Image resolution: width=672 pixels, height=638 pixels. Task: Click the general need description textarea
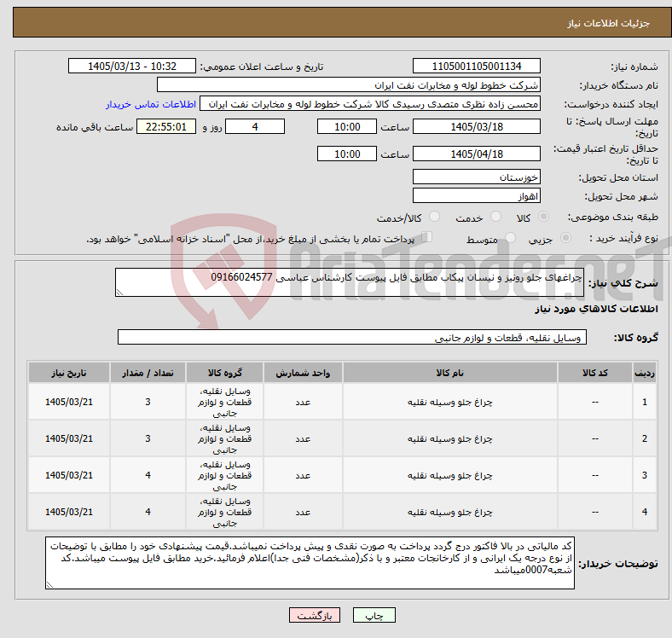point(350,282)
